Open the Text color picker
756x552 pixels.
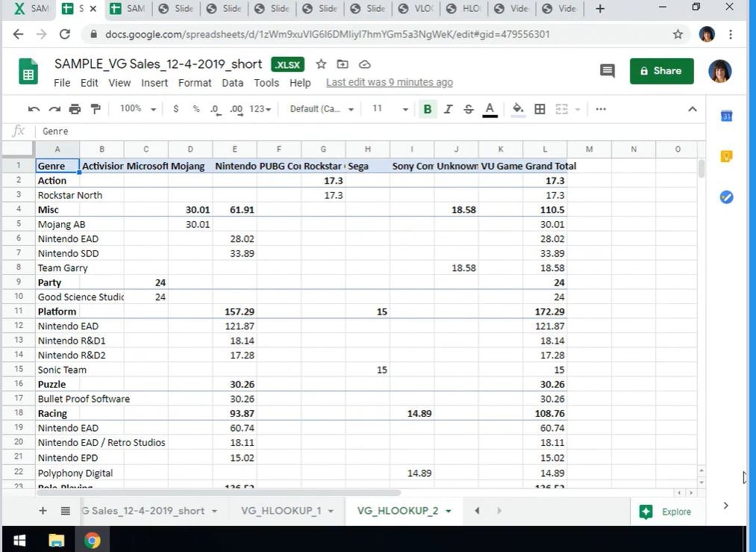point(490,110)
